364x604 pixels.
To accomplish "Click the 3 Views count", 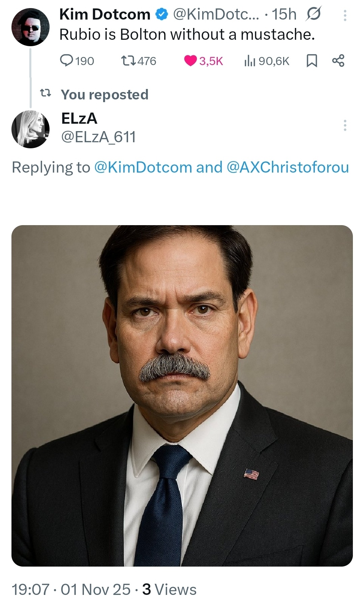I will pyautogui.click(x=169, y=590).
